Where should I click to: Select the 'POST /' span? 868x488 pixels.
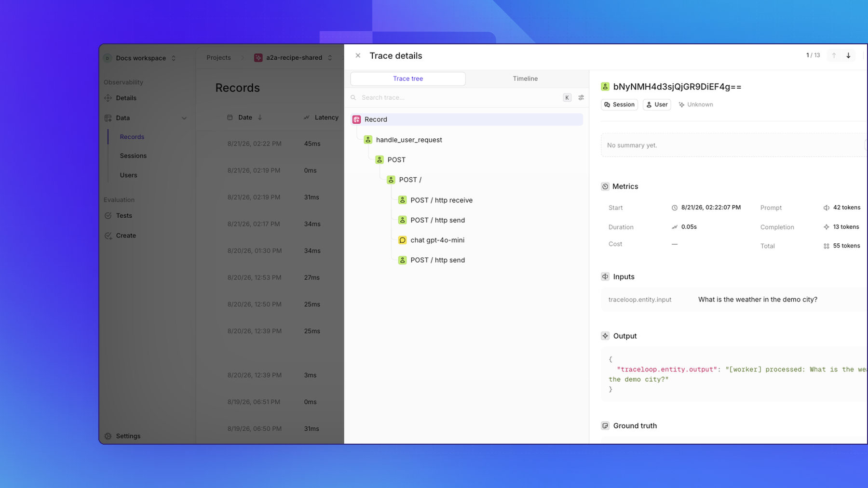pyautogui.click(x=410, y=180)
